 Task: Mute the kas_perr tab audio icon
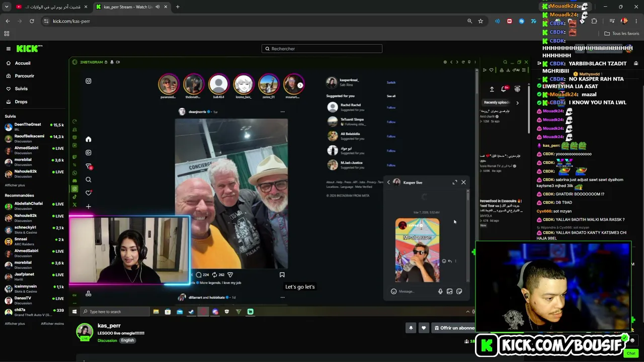pos(157,7)
